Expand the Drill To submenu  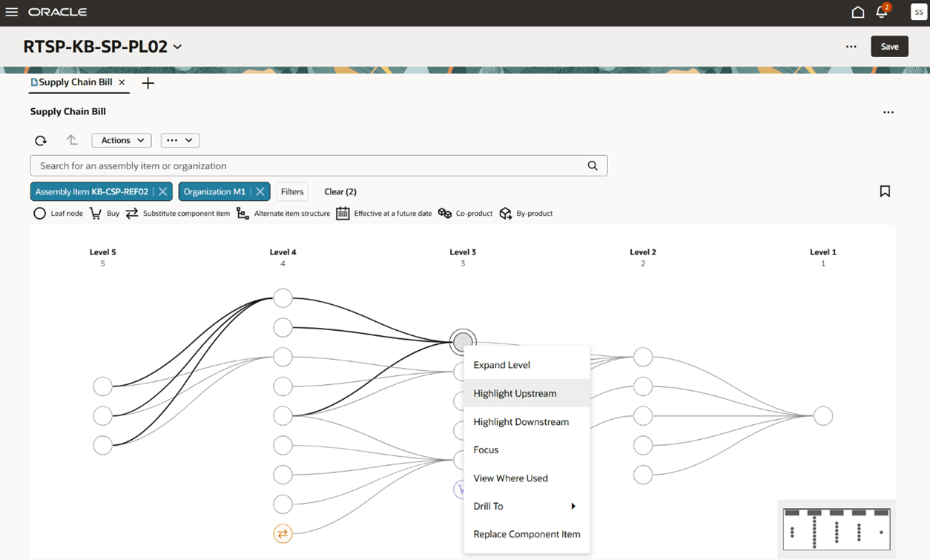527,506
